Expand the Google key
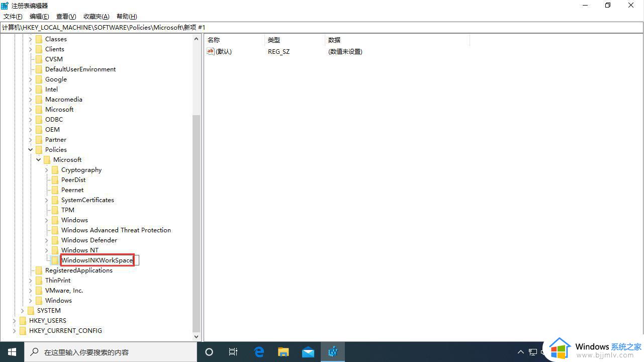Viewport: 644px width, 362px height. tap(30, 79)
